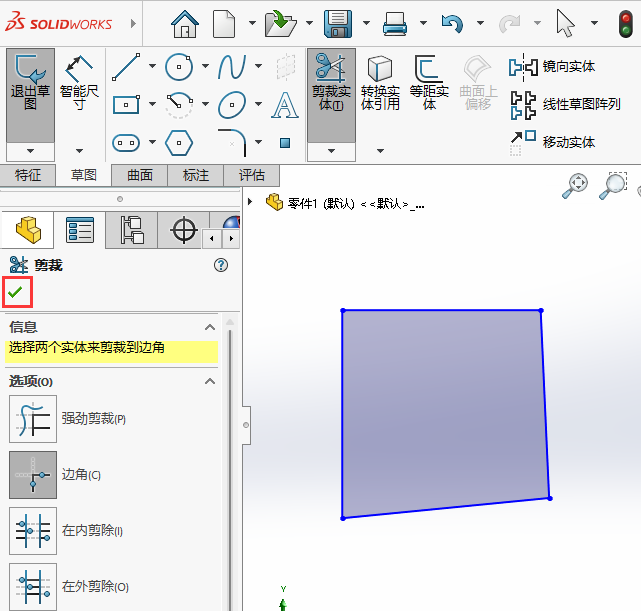This screenshot has height=611, width=641.
Task: Expand SOLIDWORKS menu arrow beside logo
Action: click(x=133, y=24)
